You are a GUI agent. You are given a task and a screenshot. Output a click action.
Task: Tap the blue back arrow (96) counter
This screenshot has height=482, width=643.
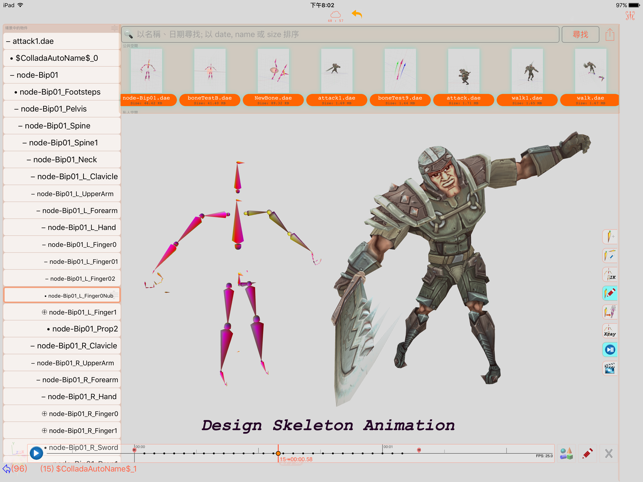(15, 468)
